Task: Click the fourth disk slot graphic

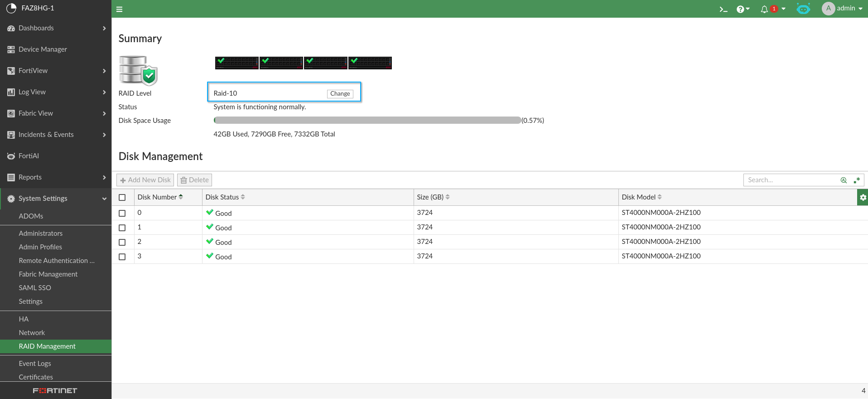Action: 370,63
